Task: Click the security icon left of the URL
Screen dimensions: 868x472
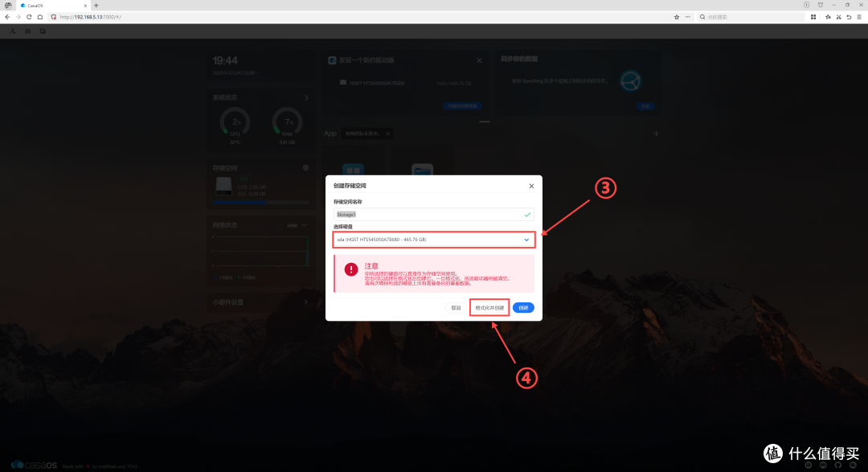Action: click(54, 17)
